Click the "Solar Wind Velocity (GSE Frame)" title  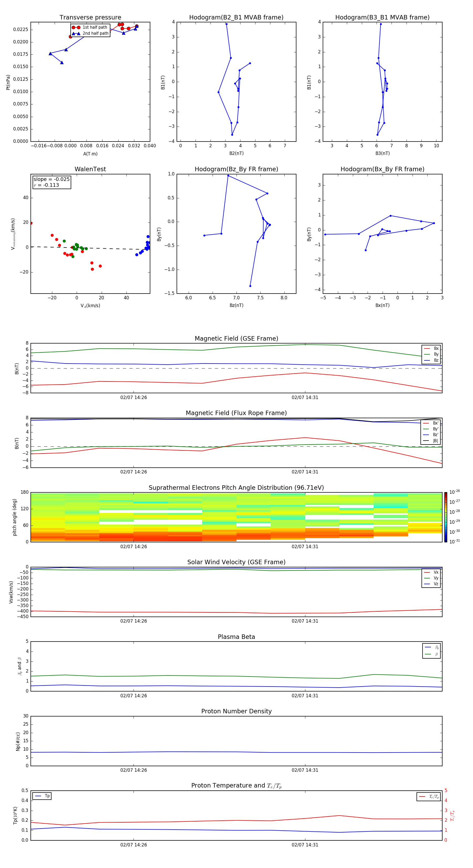point(236,562)
